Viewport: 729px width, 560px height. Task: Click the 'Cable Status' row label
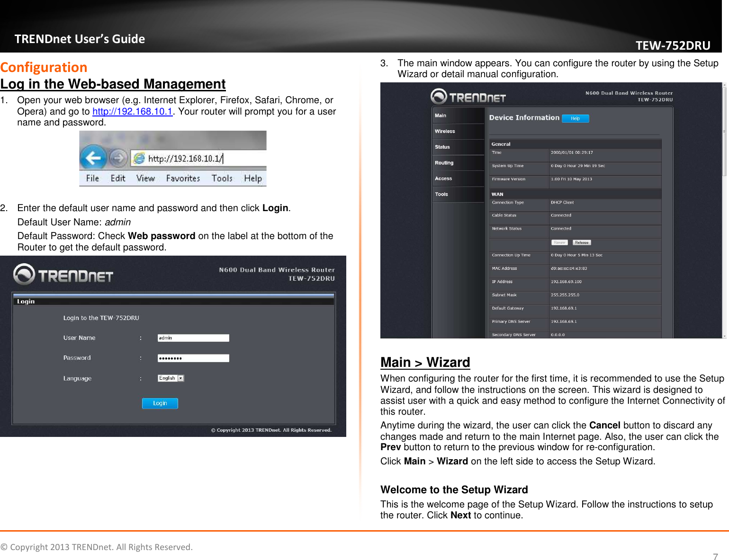pyautogui.click(x=504, y=215)
